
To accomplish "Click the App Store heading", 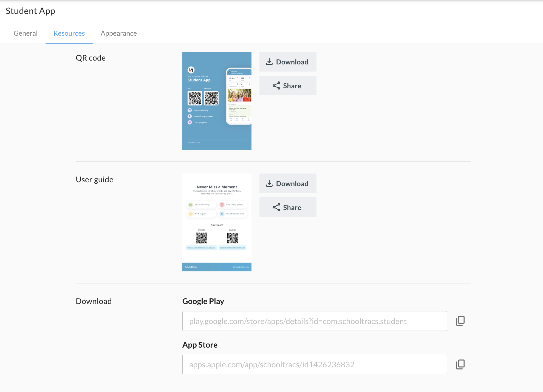I will (200, 345).
